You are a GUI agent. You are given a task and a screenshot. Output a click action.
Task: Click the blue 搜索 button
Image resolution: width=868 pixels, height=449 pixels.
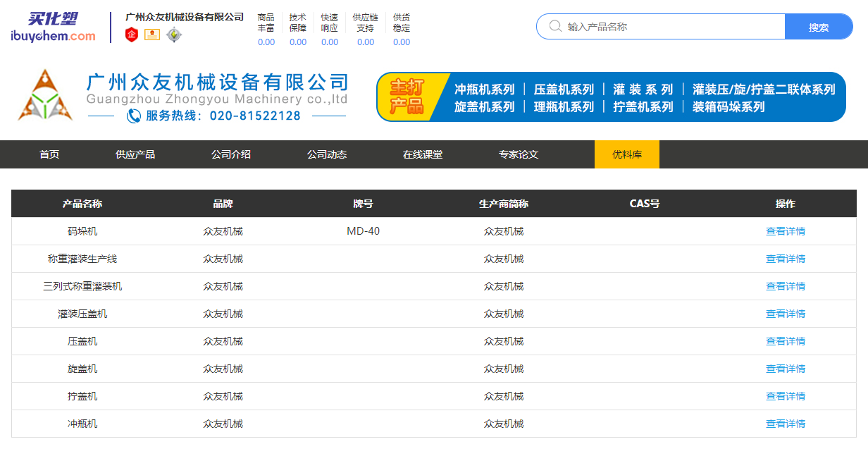pyautogui.click(x=819, y=27)
